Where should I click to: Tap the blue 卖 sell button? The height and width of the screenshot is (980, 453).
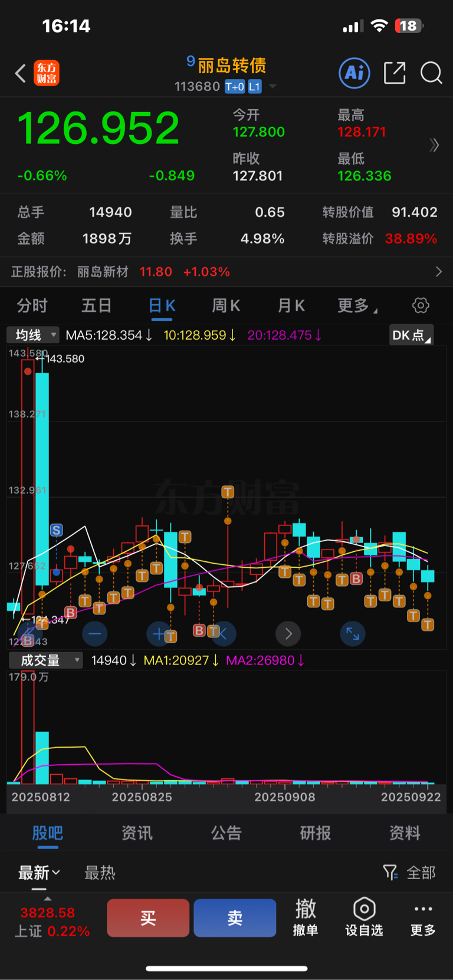235,917
